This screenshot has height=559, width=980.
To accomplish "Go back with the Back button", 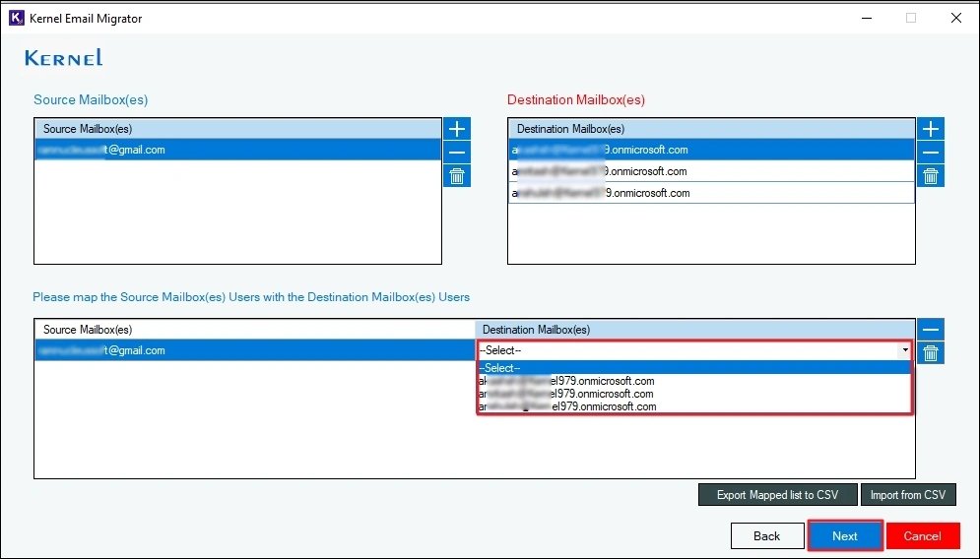I will tap(766, 536).
